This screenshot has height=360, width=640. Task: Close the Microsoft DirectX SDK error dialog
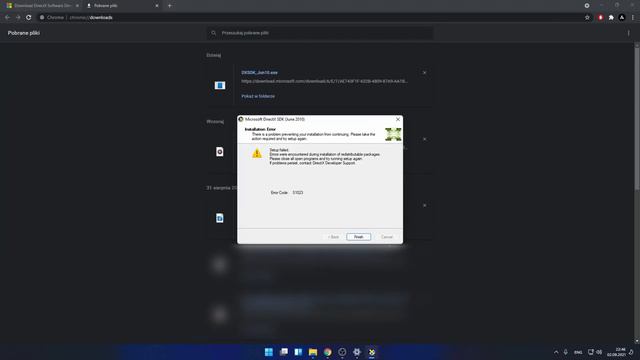click(398, 119)
